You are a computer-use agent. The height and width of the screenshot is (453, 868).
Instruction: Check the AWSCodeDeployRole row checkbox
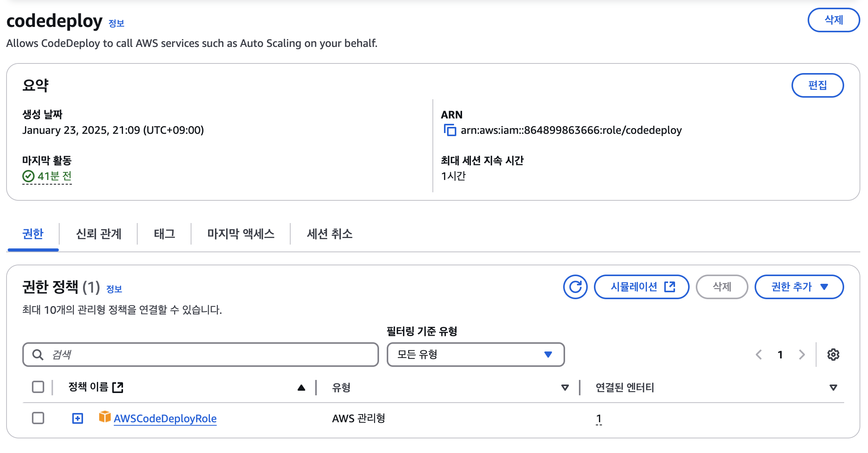38,418
